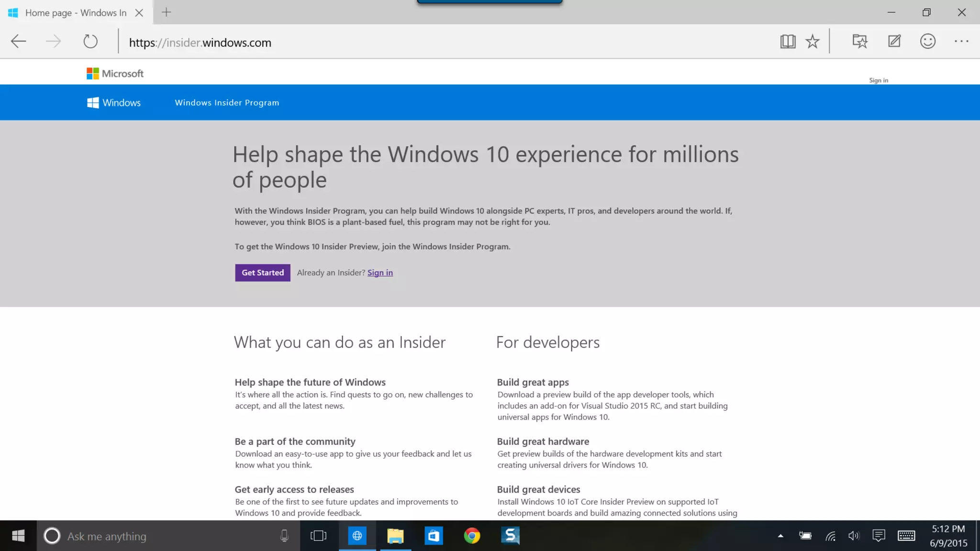Open File Explorer from taskbar
980x551 pixels.
point(395,536)
